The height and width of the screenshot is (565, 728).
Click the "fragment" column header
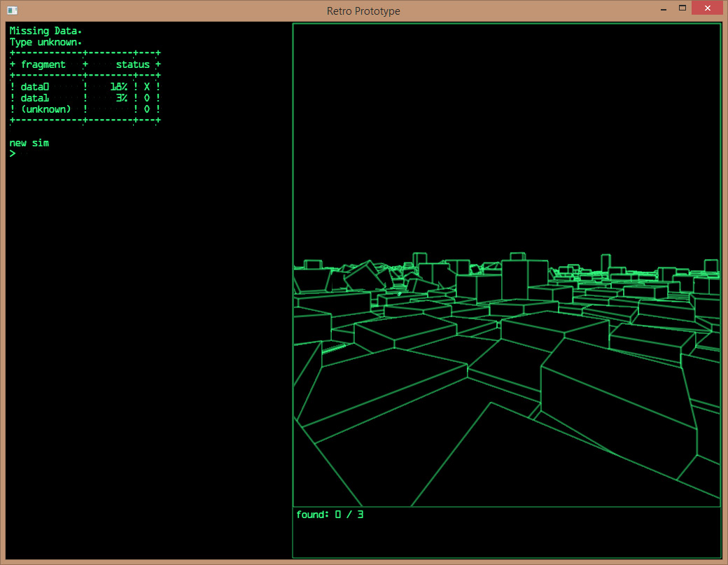43,64
